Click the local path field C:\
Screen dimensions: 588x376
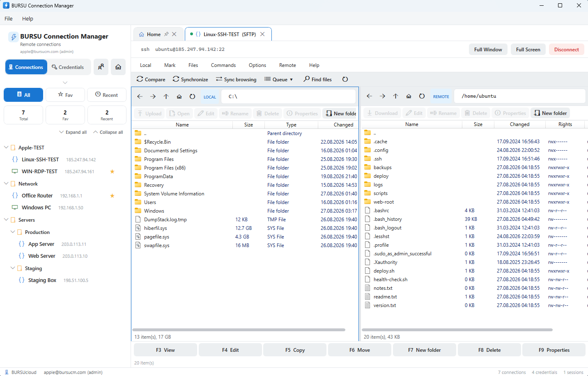[289, 96]
